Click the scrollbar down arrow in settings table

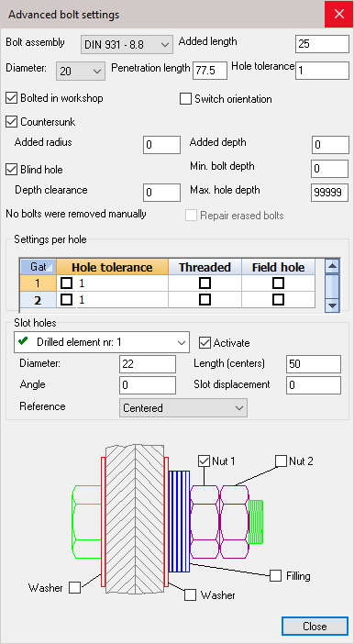click(332, 305)
